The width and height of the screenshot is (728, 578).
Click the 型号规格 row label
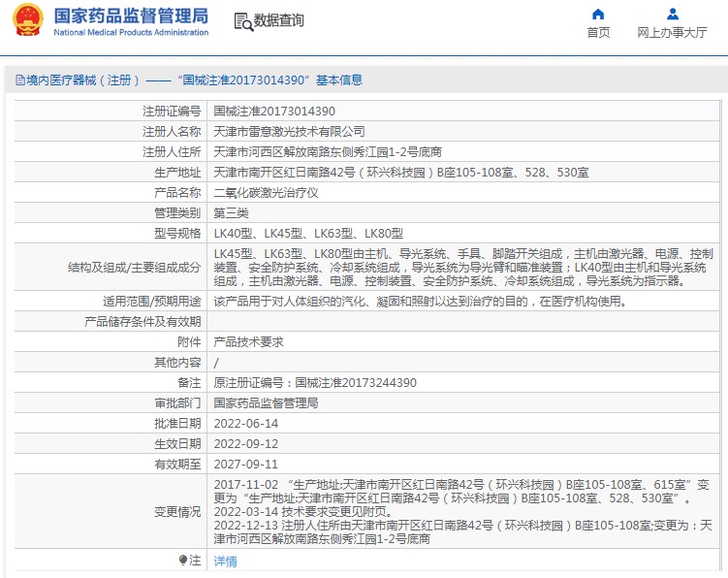[x=177, y=234]
